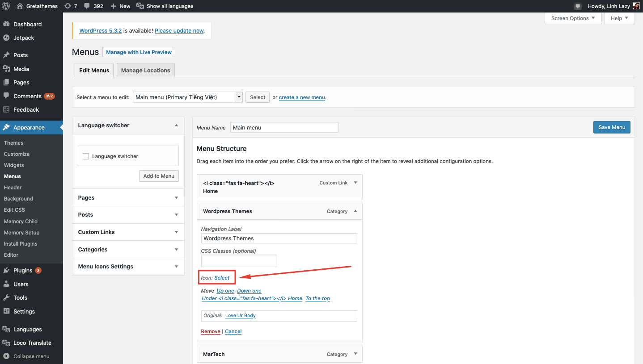Expand the Custom Links panel

click(x=176, y=232)
